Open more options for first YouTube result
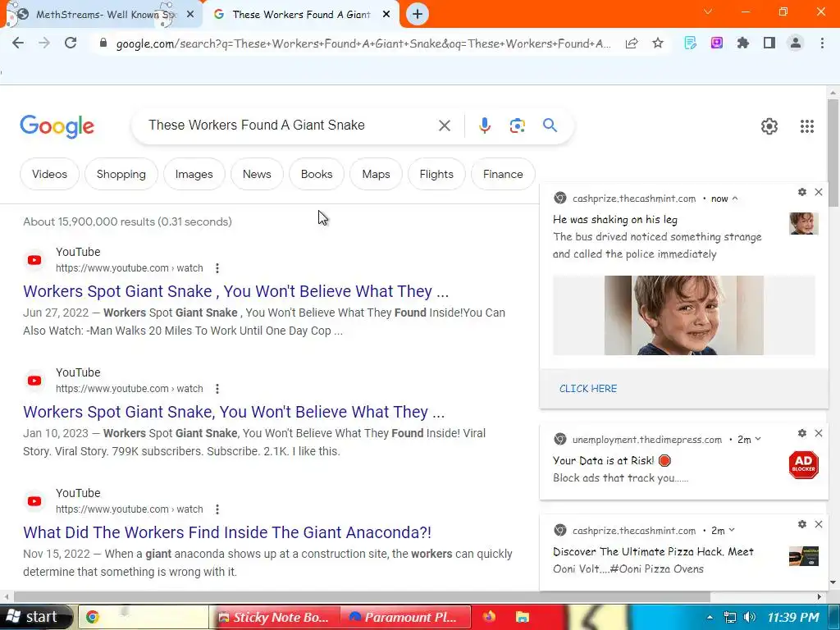This screenshot has width=840, height=630. point(217,268)
